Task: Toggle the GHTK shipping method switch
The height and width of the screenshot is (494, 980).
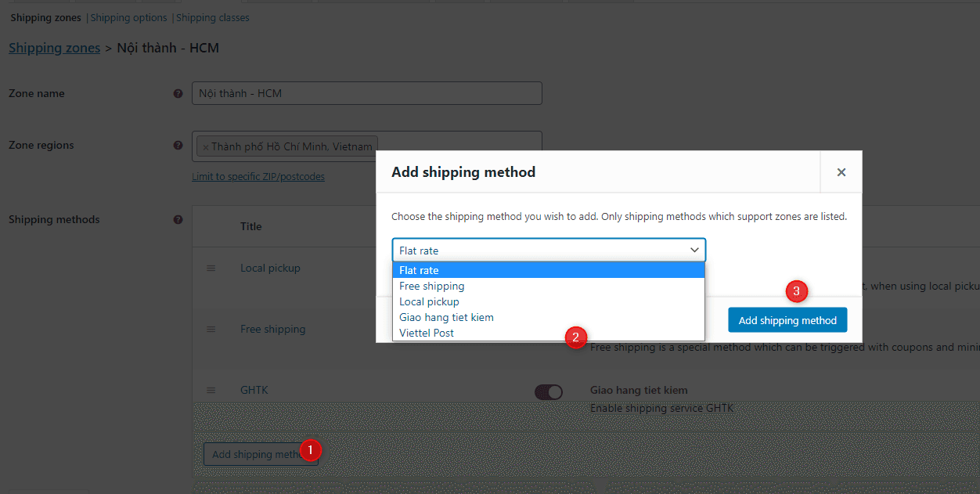Action: tap(548, 392)
